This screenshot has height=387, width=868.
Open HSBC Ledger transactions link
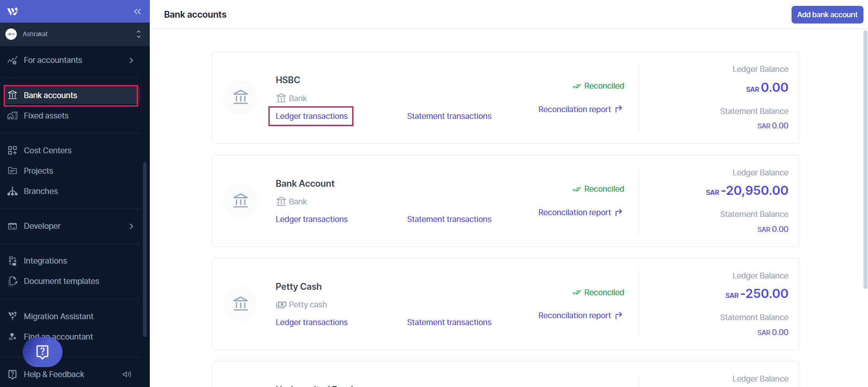tap(311, 116)
